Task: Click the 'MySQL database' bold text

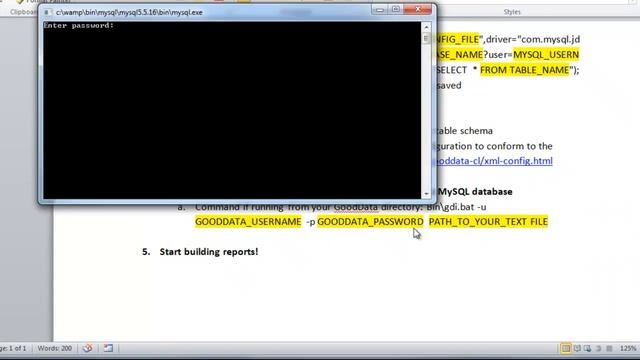Action: tap(475, 191)
